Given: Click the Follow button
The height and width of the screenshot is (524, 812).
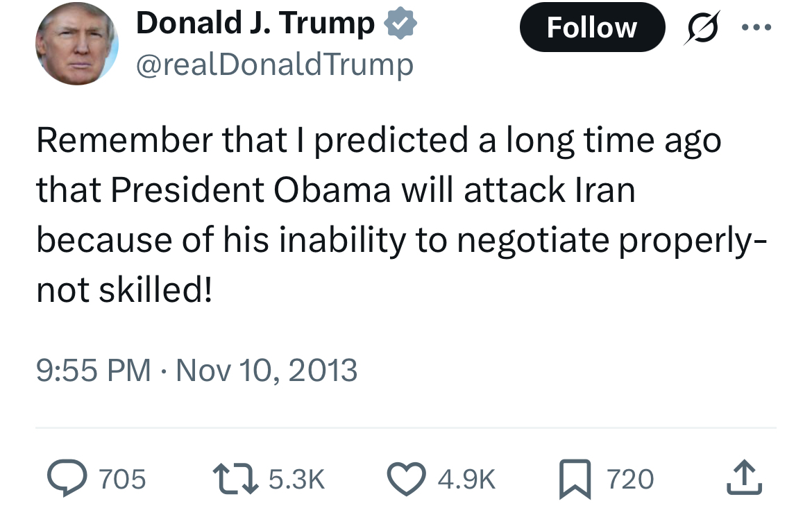Looking at the screenshot, I should [592, 27].
